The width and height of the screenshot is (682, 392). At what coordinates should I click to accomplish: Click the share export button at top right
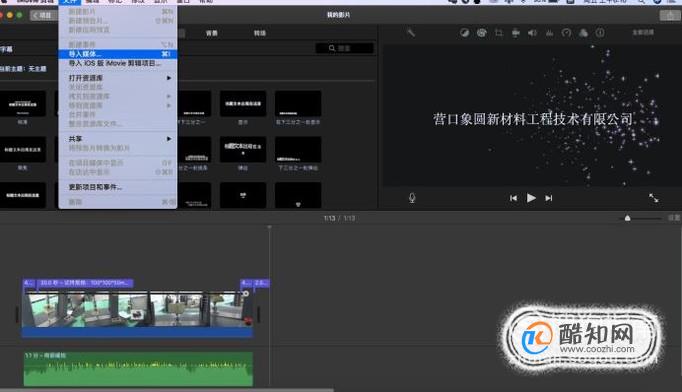click(x=670, y=16)
